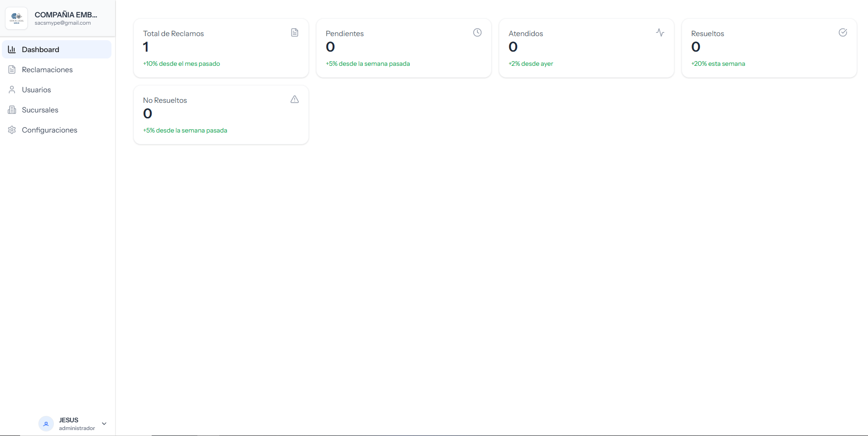Go to the Usuarios section

point(37,90)
